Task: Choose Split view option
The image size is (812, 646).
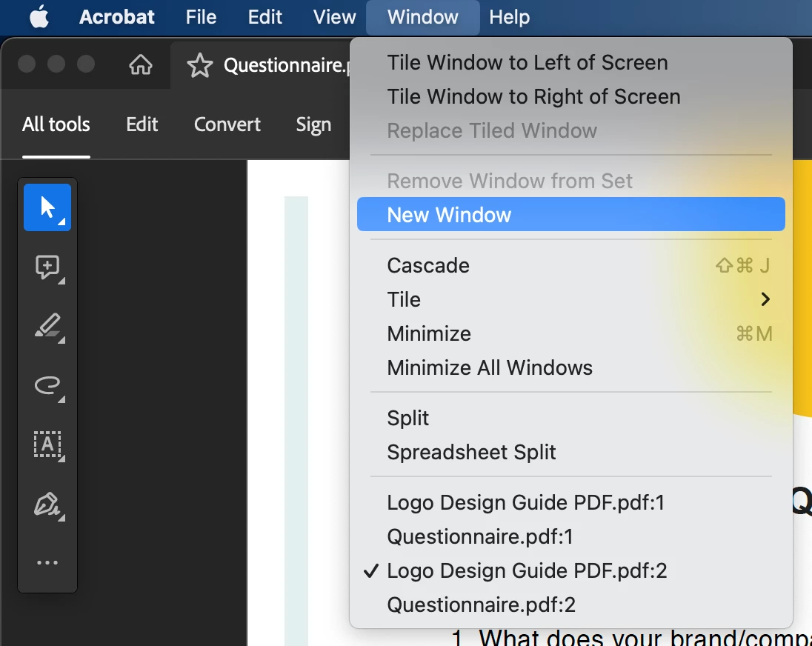Action: 571,419
